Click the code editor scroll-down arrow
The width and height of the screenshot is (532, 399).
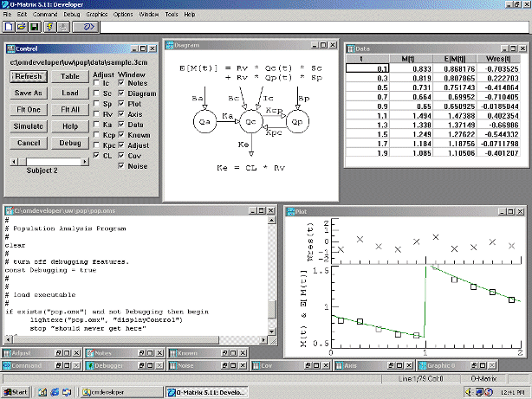(272, 331)
